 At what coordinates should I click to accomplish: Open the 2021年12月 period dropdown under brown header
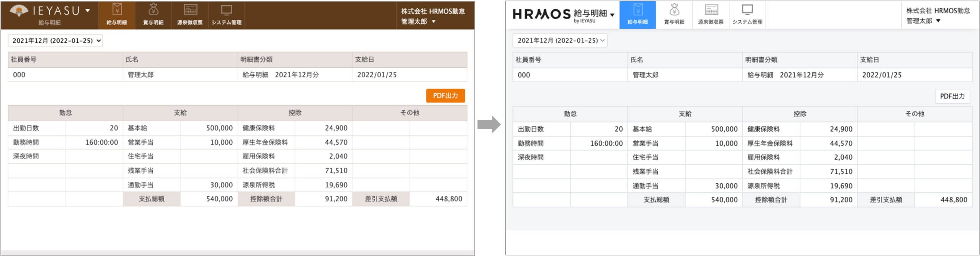[x=56, y=41]
